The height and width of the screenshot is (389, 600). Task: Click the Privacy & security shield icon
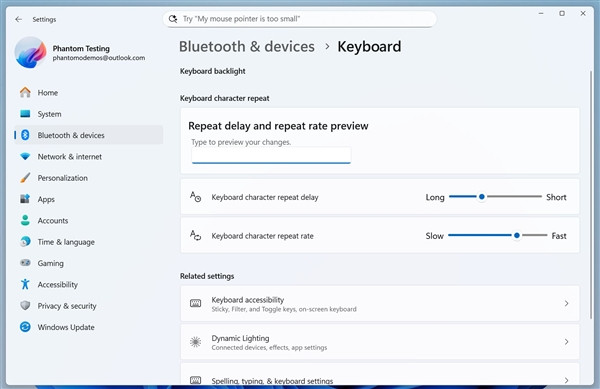tap(25, 306)
